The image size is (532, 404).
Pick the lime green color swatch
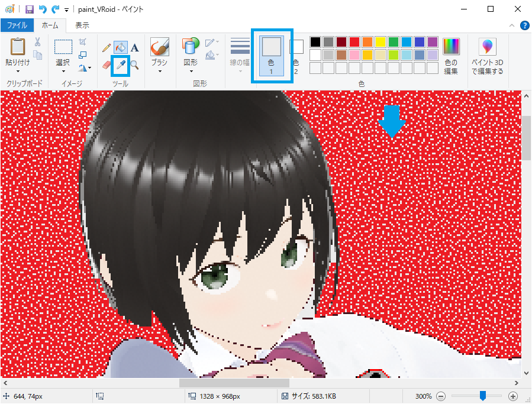(x=394, y=54)
